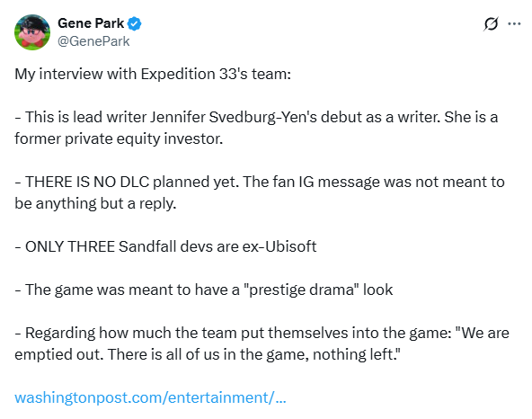The height and width of the screenshot is (419, 532).
Task: Click the 'THERE IS NO DLC planned' paragraph
Action: [x=260, y=192]
